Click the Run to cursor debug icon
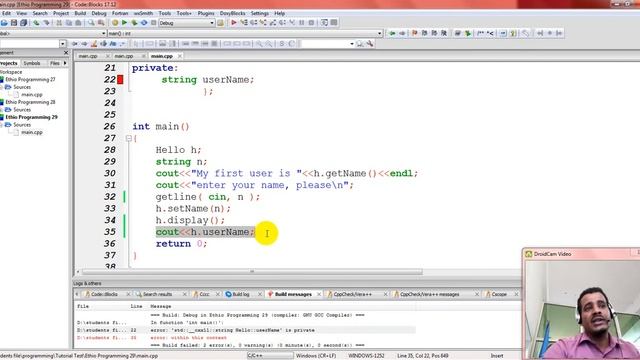Viewport: 640px width, 360px height. (244, 23)
